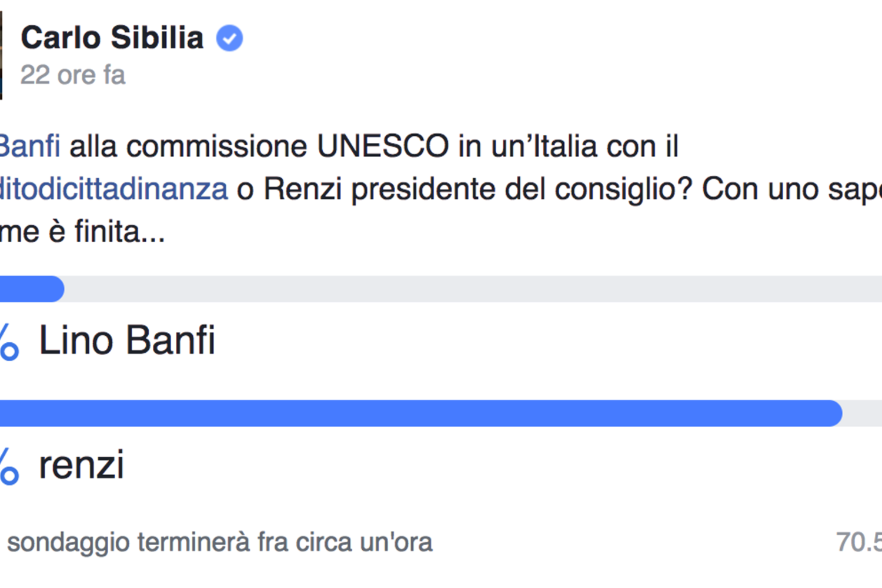Click the grey unfilled part of Lino Banfi bar
The image size is (882, 588).
click(470, 289)
